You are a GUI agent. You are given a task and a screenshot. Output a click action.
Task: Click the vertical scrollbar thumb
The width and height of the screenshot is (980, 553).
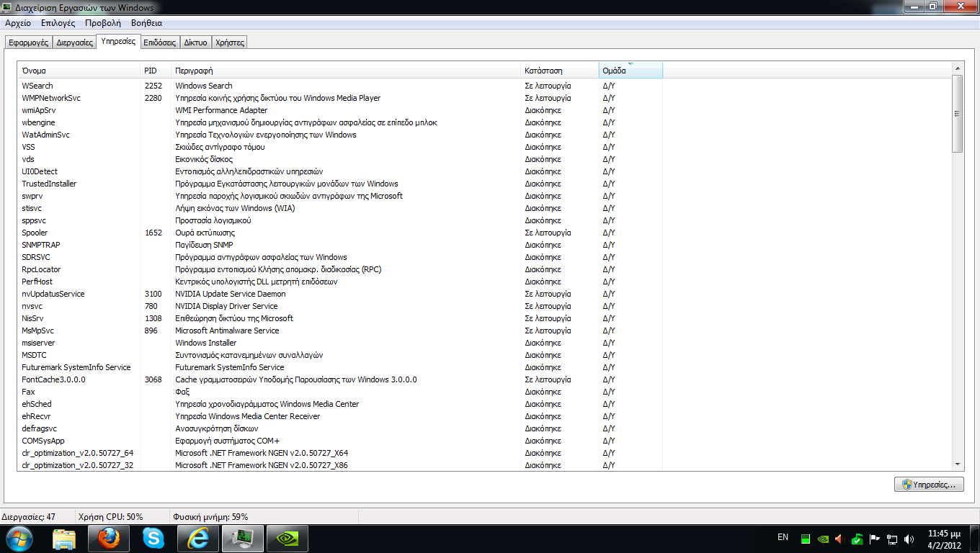pyautogui.click(x=958, y=113)
